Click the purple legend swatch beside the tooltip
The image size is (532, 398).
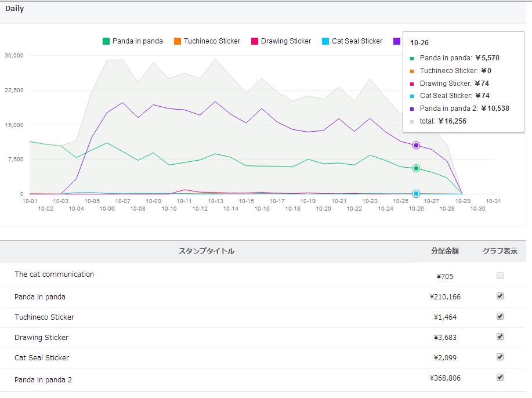coord(397,41)
